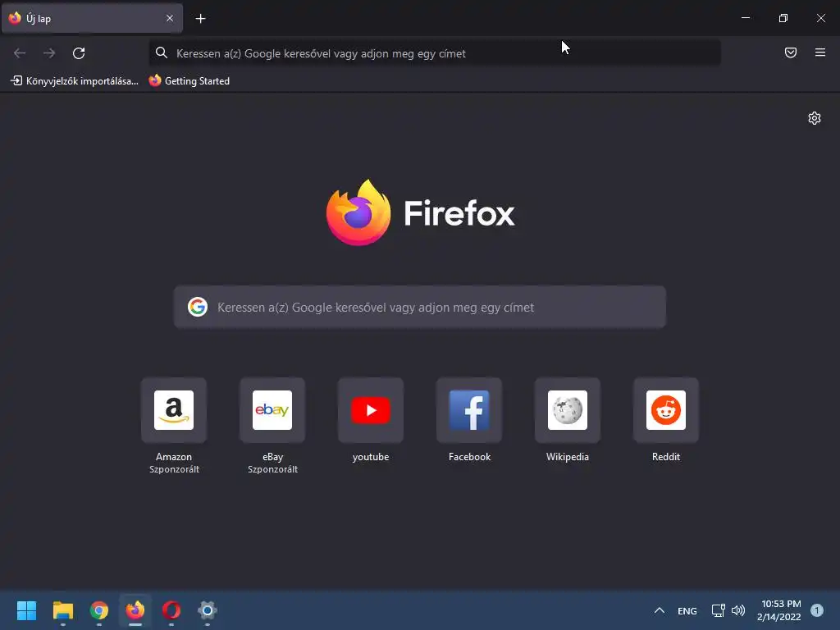This screenshot has height=630, width=840.
Task: Go forward using the forward arrow
Action: (49, 53)
